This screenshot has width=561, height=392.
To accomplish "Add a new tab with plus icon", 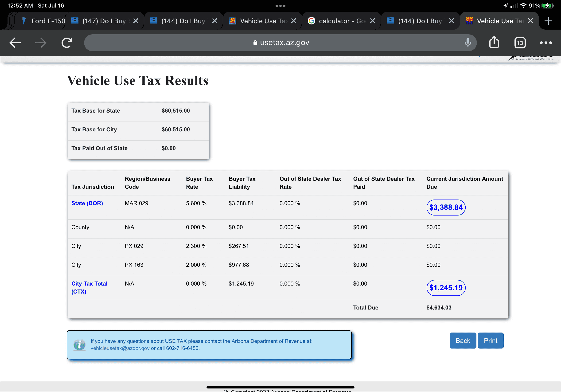I will pos(548,21).
